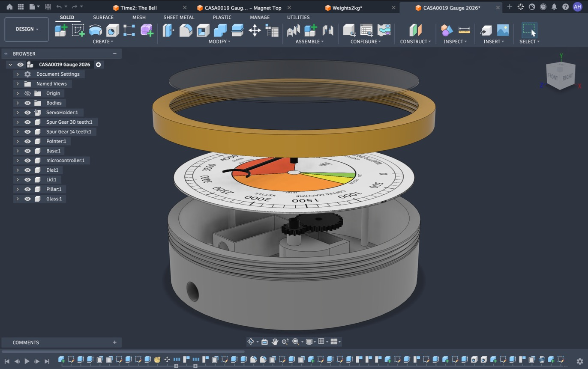
Task: Click the timeline Play button
Action: (27, 361)
